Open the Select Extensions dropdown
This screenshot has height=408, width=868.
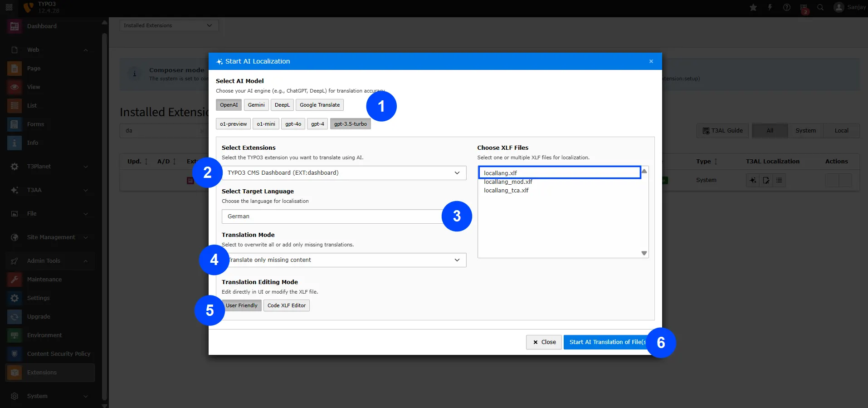344,173
